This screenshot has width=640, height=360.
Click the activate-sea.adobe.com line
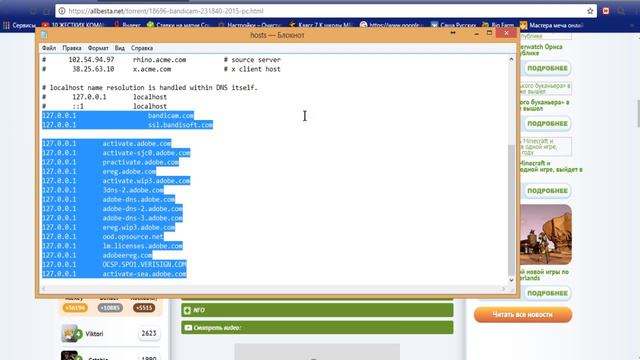click(x=114, y=274)
